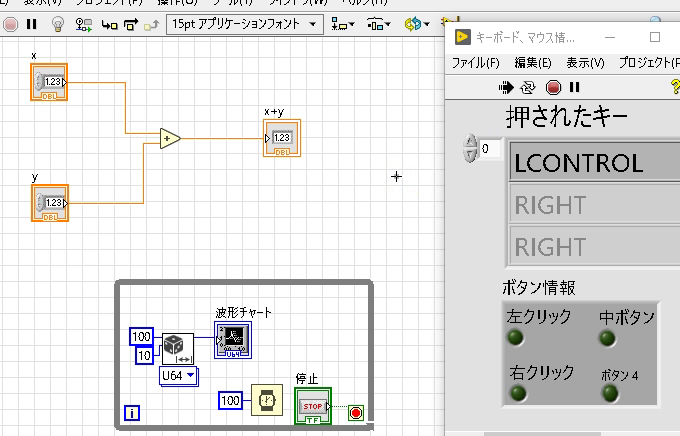The width and height of the screenshot is (680, 436).
Task: Minimize the front panel window
Action: pyautogui.click(x=610, y=38)
